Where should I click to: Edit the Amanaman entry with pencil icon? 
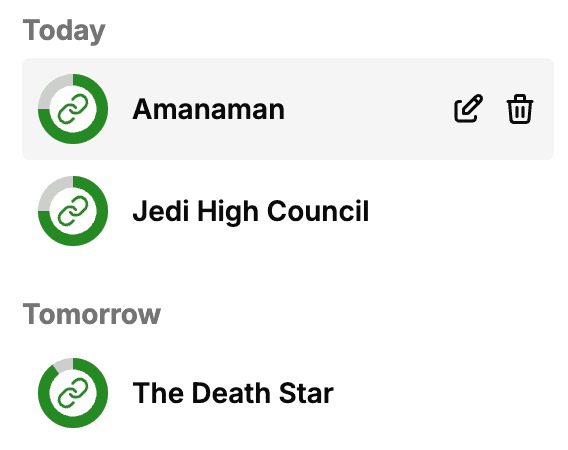[x=468, y=109]
